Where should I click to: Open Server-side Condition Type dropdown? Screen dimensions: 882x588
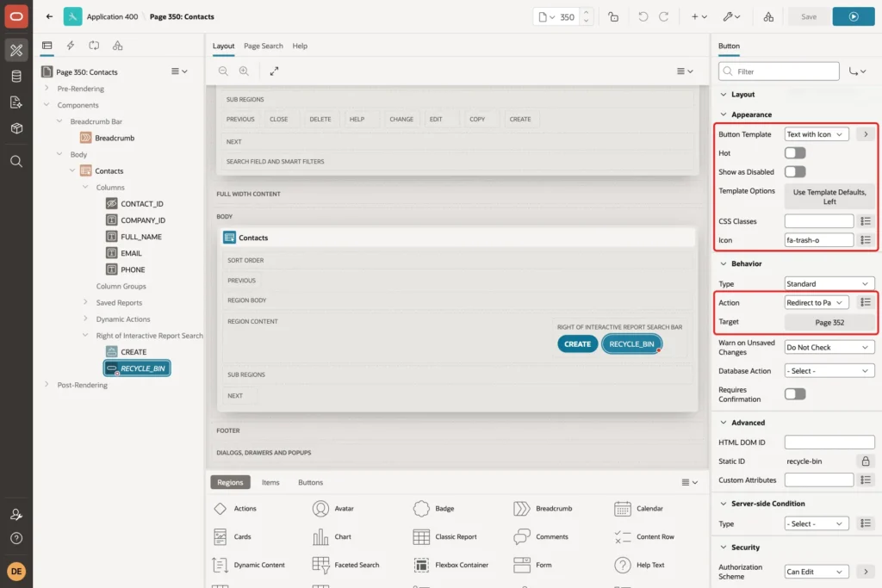pyautogui.click(x=817, y=524)
